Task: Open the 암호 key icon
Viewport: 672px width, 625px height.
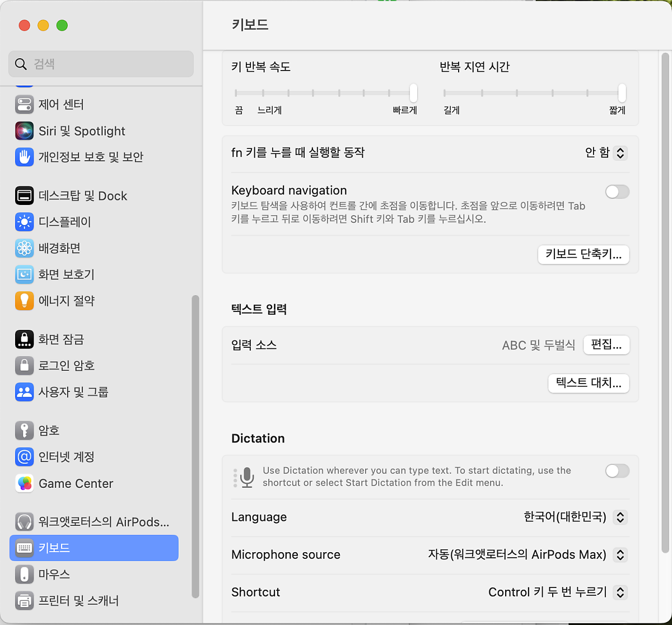Action: coord(24,431)
